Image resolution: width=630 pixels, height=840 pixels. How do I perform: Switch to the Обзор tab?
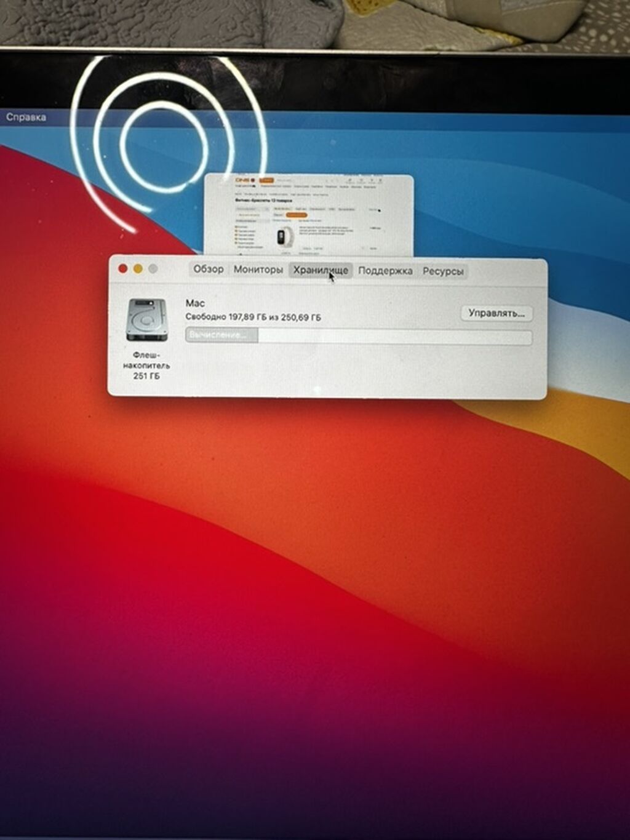(208, 270)
